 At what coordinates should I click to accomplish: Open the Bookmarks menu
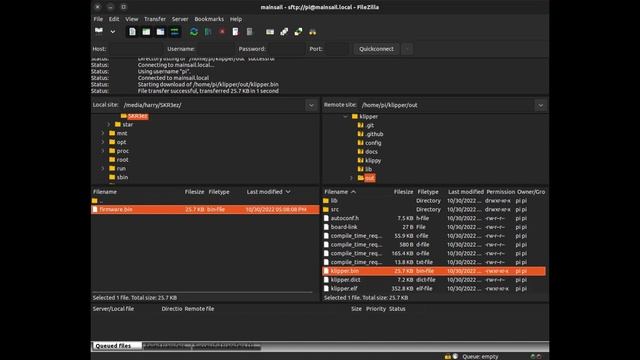(x=209, y=19)
